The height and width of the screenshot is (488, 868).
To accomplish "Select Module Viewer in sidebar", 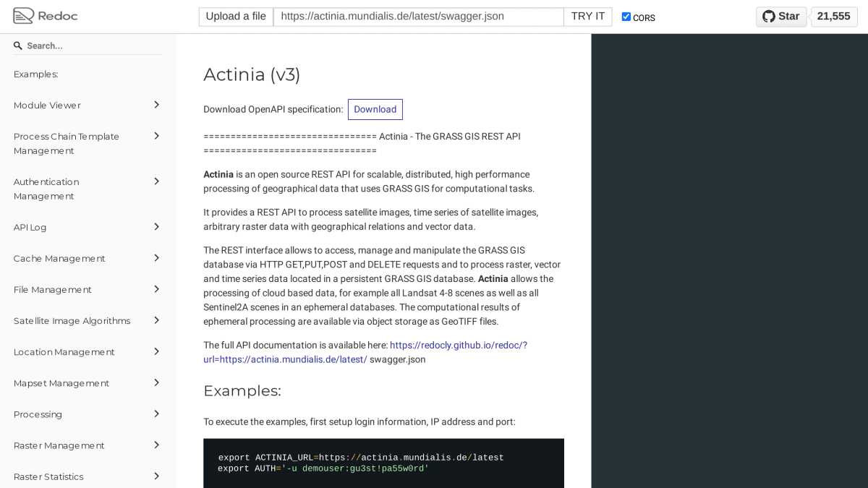I will [88, 106].
